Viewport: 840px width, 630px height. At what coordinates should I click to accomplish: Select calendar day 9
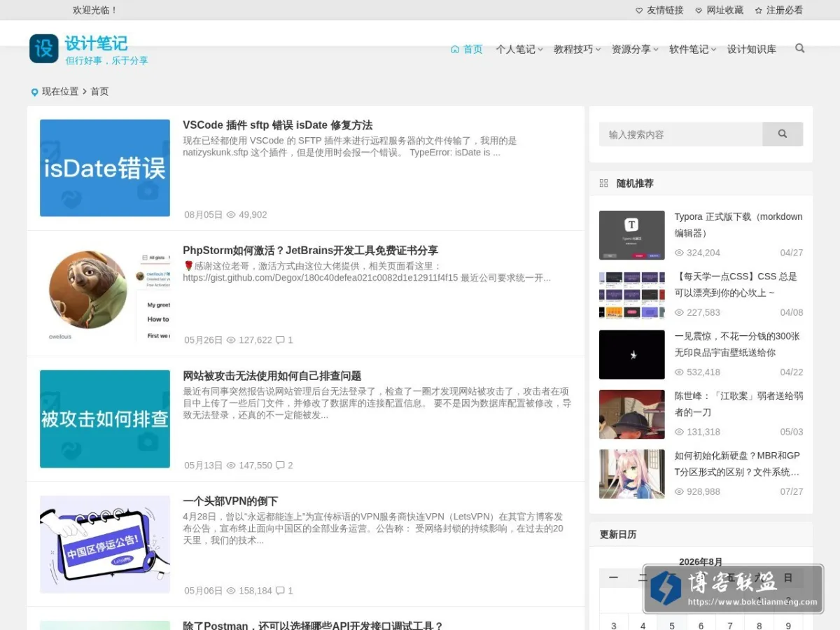788,625
